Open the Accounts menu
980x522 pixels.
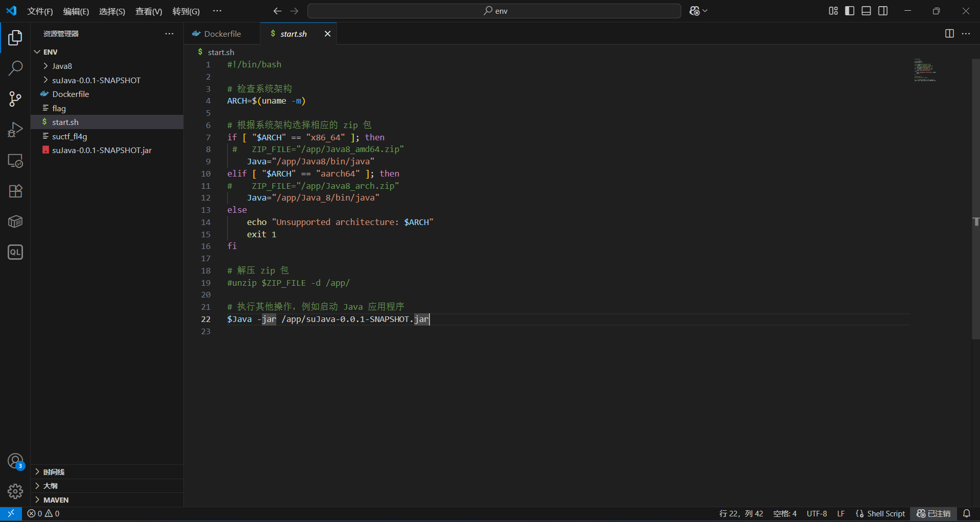[15, 461]
